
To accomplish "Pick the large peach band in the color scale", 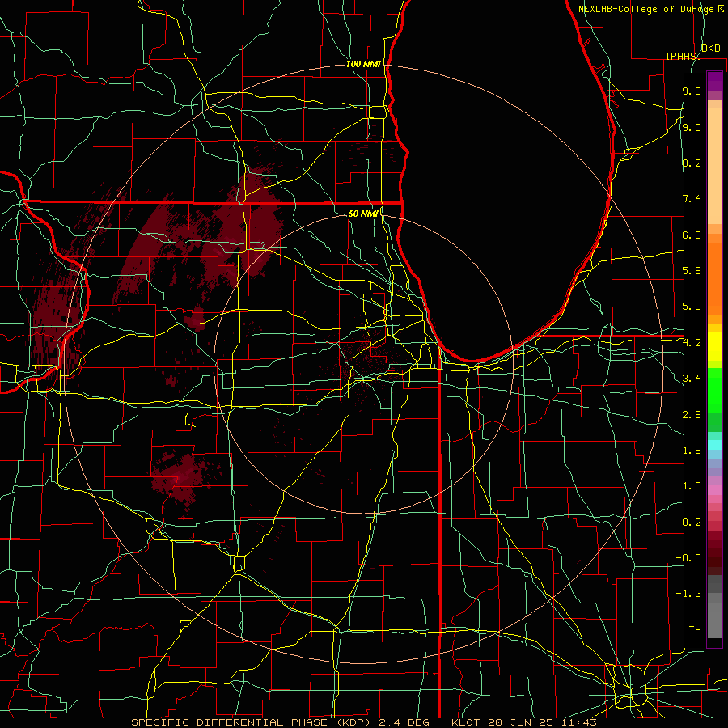I will point(714,167).
